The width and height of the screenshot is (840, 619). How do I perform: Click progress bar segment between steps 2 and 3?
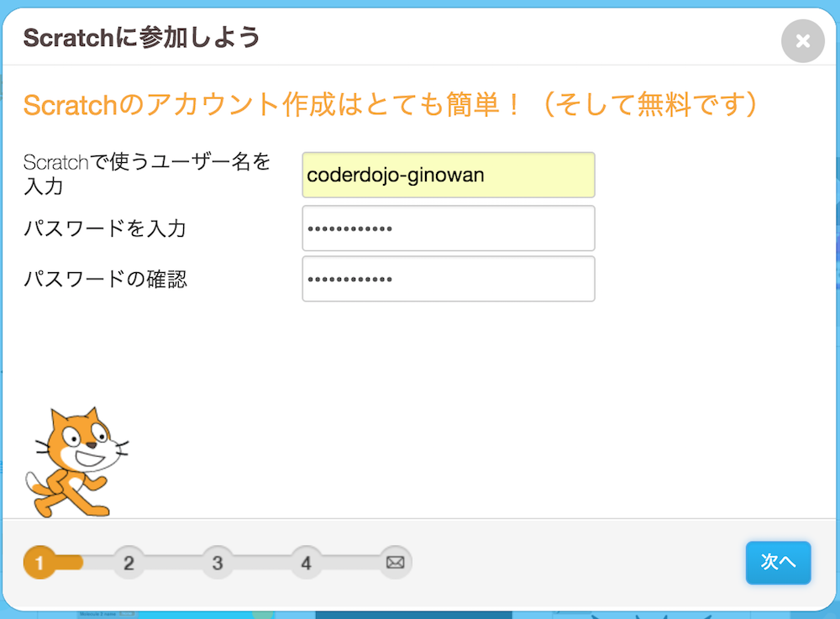pyautogui.click(x=173, y=562)
